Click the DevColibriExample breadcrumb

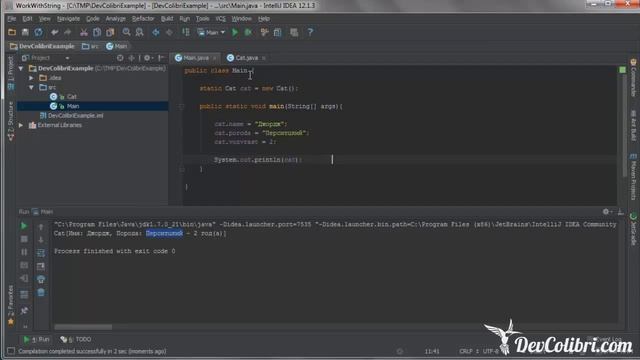[42, 46]
